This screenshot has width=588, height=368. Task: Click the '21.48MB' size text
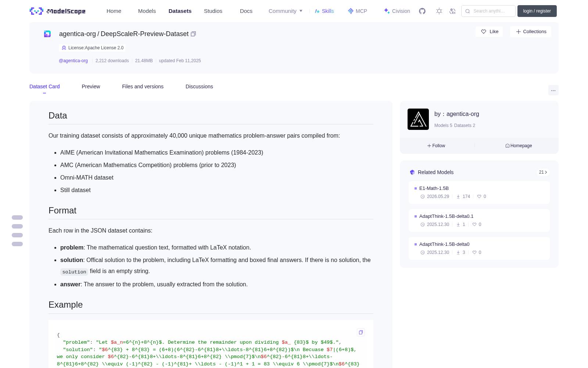point(144,61)
